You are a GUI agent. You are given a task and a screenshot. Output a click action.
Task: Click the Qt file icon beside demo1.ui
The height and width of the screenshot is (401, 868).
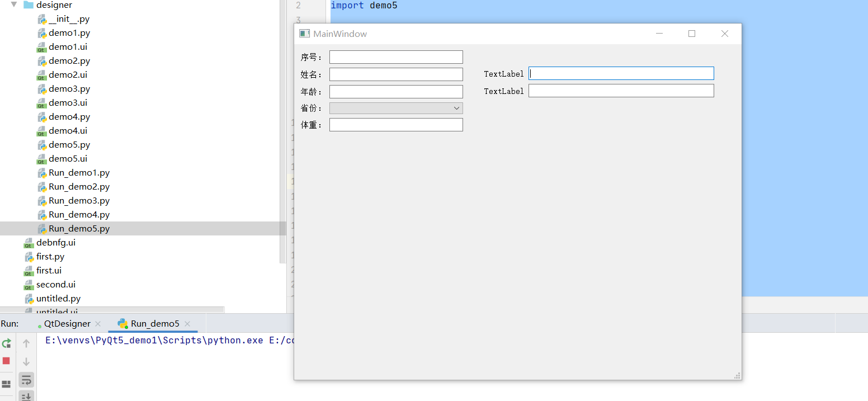[41, 47]
